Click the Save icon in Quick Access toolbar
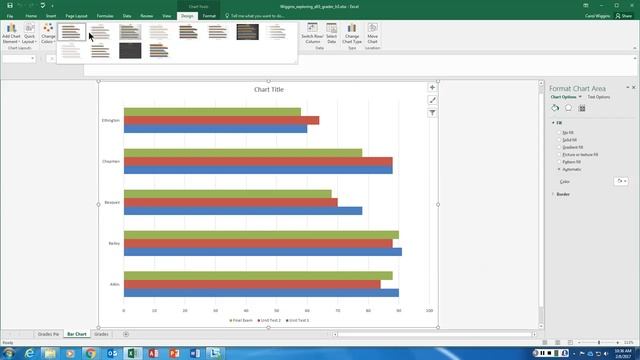The width and height of the screenshot is (640, 360). click(10, 6)
